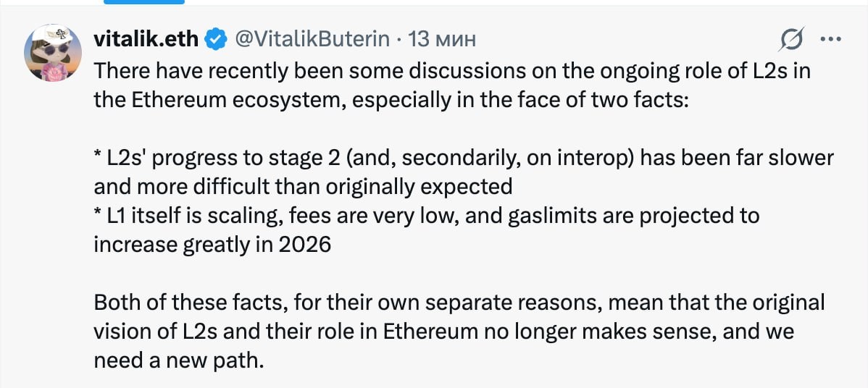Image resolution: width=868 pixels, height=388 pixels.
Task: Open the three-dot more options menu
Action: (x=830, y=39)
